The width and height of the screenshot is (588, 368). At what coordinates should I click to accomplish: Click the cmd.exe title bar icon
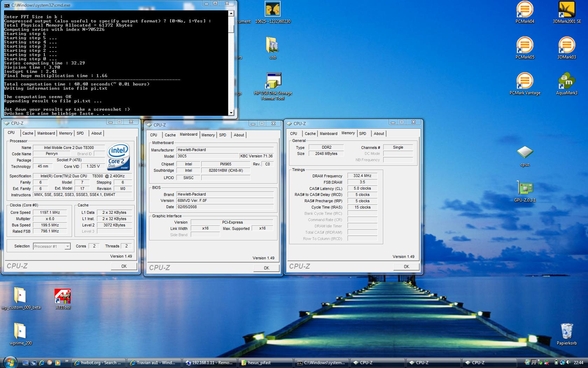pyautogui.click(x=7, y=5)
